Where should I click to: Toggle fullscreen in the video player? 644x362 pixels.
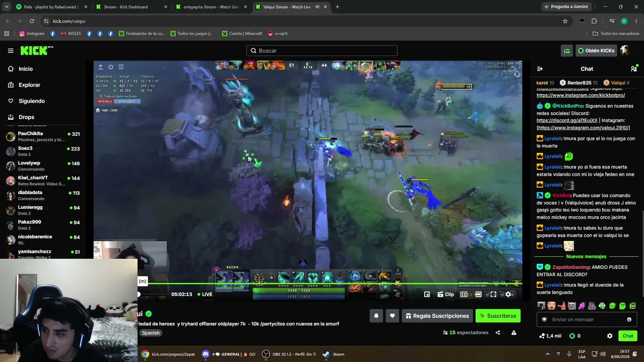tap(493, 295)
